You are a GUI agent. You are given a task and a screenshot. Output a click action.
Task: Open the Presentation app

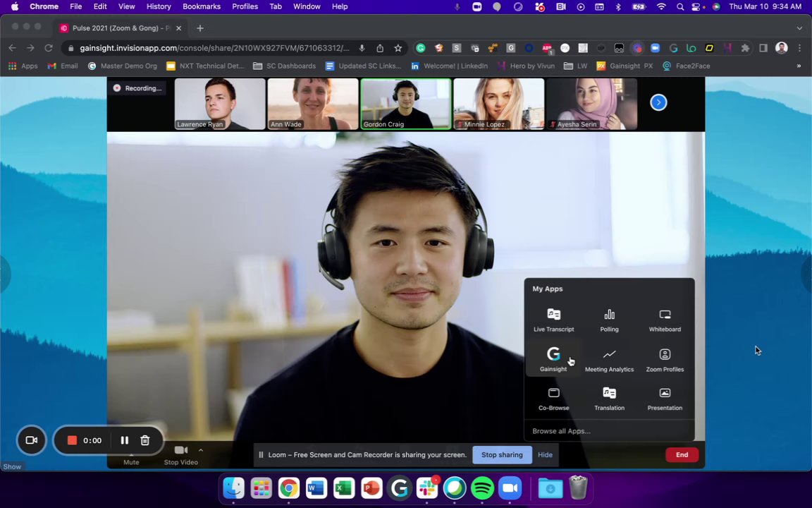tap(665, 399)
